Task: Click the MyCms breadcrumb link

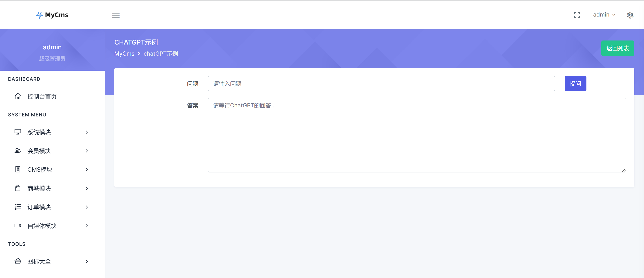Action: [x=124, y=54]
